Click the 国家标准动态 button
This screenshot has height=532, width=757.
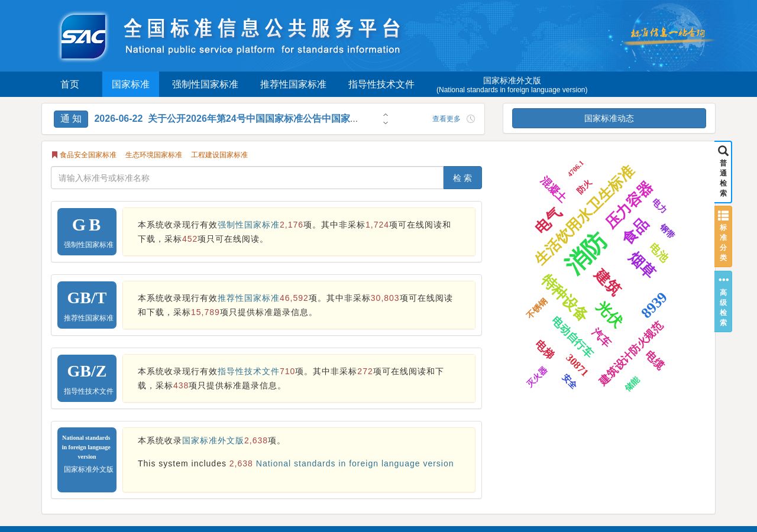point(609,118)
